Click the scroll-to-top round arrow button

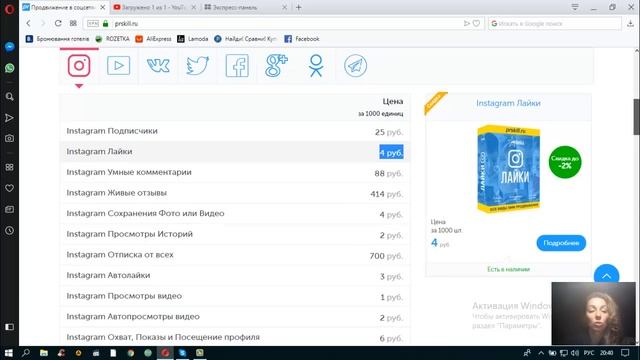point(607,274)
